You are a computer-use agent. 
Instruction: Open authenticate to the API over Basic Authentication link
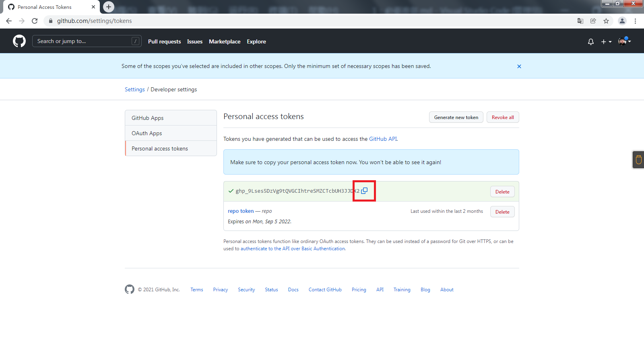tap(293, 249)
